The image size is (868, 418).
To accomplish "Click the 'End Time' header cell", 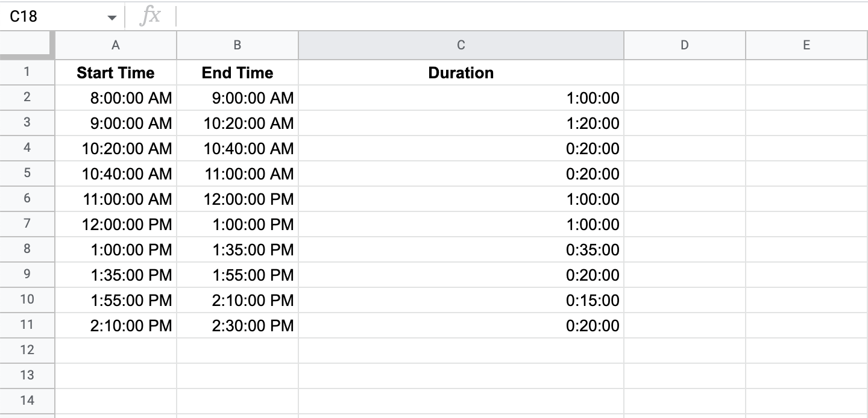I will [x=237, y=72].
